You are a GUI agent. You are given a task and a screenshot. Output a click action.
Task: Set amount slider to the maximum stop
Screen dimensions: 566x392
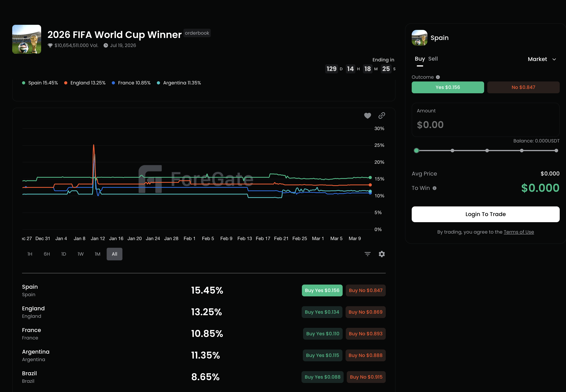point(556,151)
